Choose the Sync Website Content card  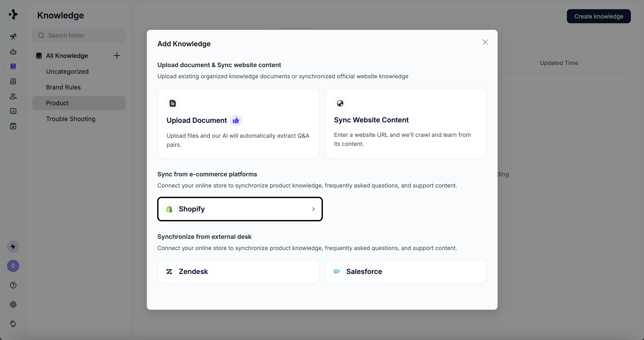406,123
